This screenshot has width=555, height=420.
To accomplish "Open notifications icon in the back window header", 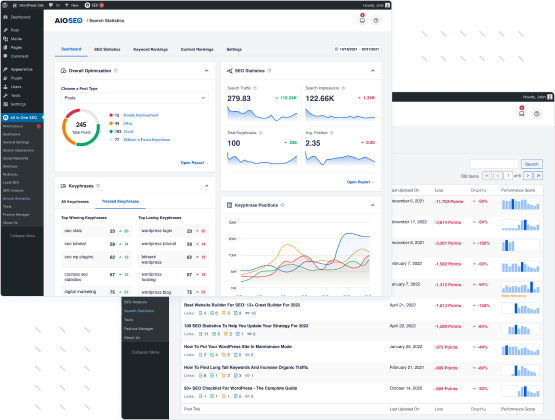I will click(x=521, y=113).
